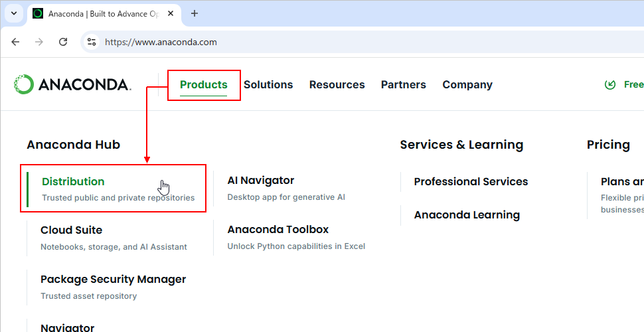Click the browser forward arrow

pyautogui.click(x=39, y=42)
